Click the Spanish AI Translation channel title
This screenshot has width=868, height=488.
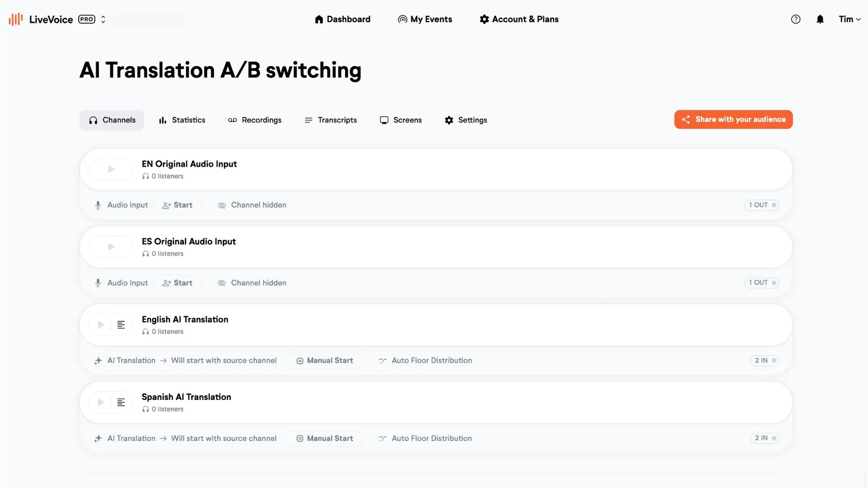coord(186,397)
